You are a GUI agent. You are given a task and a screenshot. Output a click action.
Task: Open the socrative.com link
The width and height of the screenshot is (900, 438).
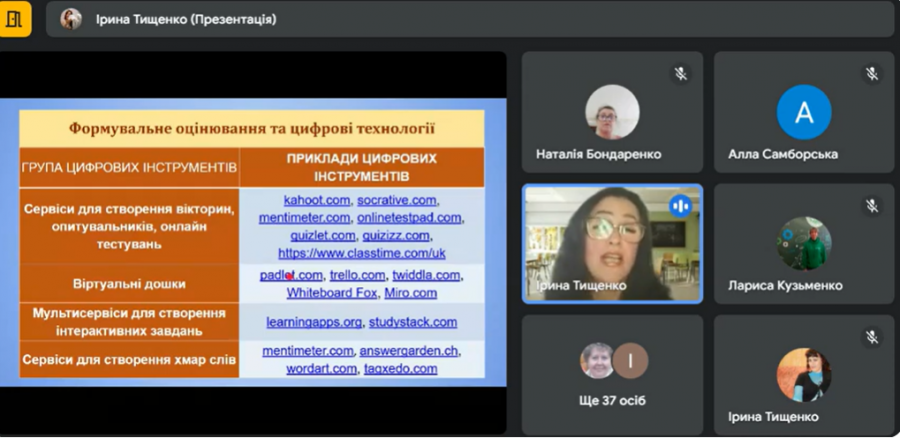pyautogui.click(x=397, y=200)
